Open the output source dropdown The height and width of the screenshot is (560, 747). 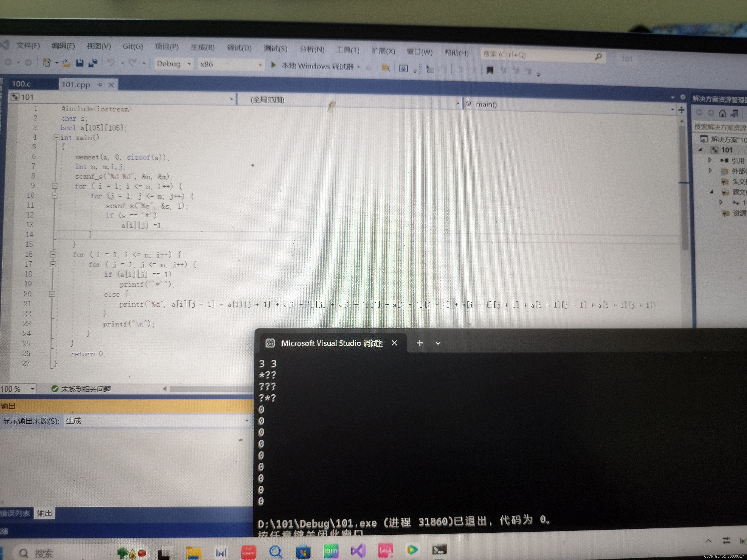[247, 421]
